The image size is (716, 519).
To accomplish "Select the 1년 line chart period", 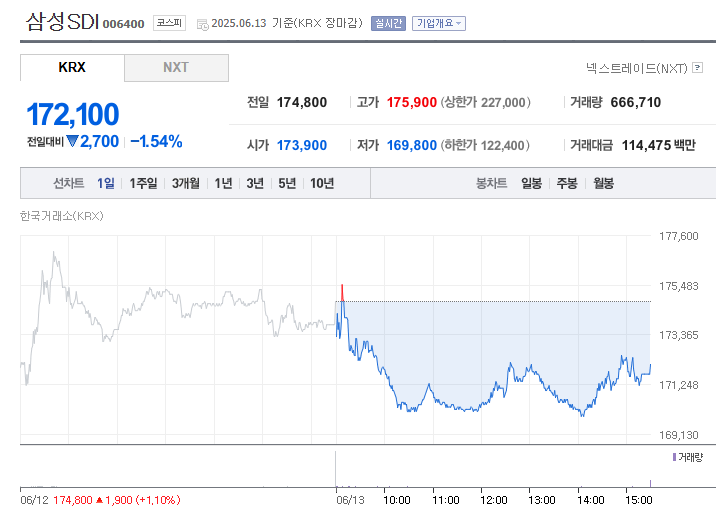I will (223, 183).
